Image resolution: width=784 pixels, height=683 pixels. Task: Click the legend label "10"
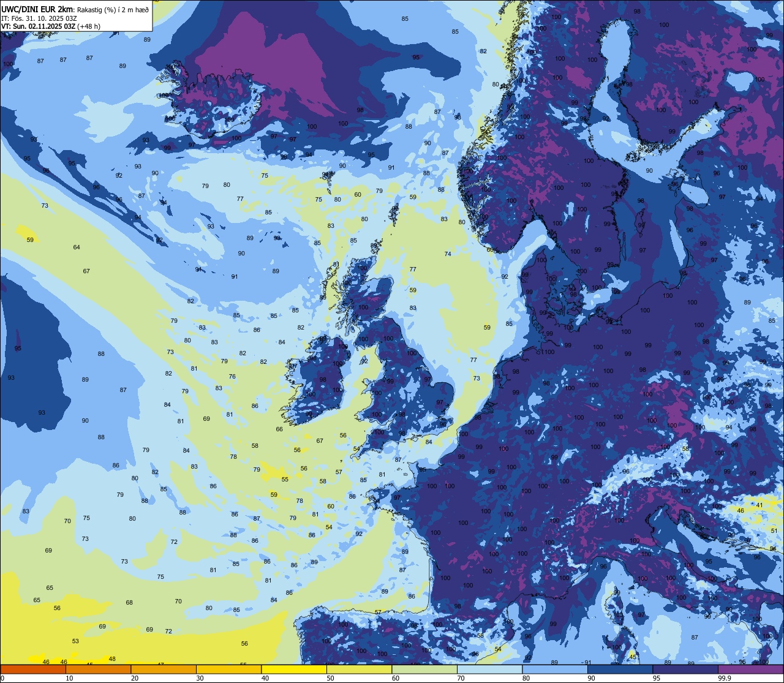pos(69,678)
